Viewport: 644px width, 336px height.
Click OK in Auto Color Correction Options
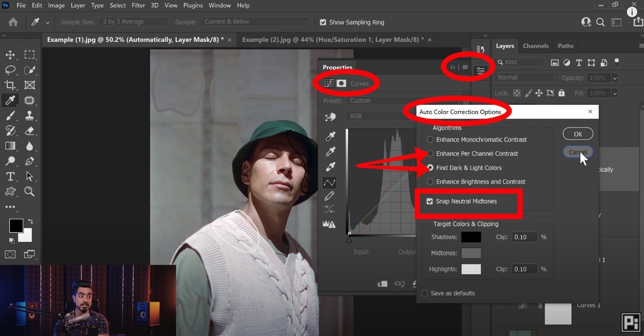(578, 134)
